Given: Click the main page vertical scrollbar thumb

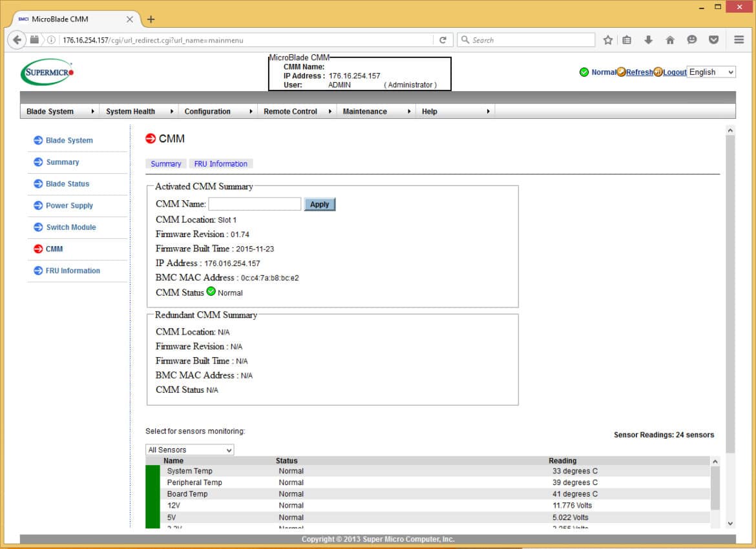Looking at the screenshot, I should click(x=730, y=294).
